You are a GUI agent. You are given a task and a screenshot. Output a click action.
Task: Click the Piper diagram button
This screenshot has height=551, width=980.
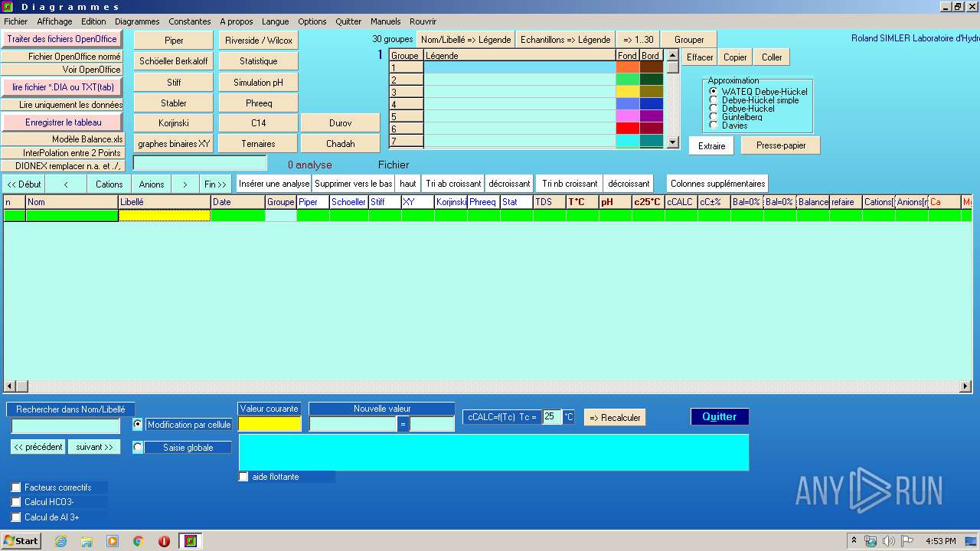[x=174, y=41]
